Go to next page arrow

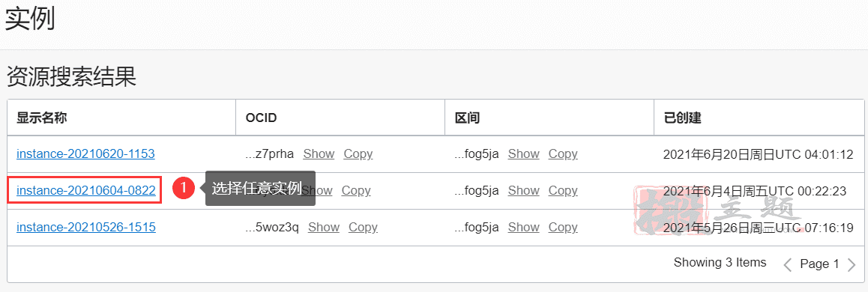(852, 264)
